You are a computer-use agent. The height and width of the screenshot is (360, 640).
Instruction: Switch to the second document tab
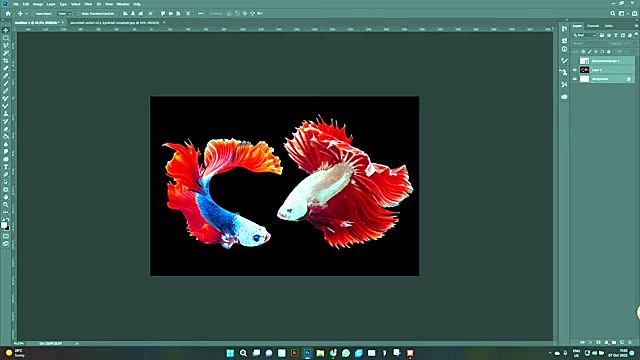(x=114, y=22)
